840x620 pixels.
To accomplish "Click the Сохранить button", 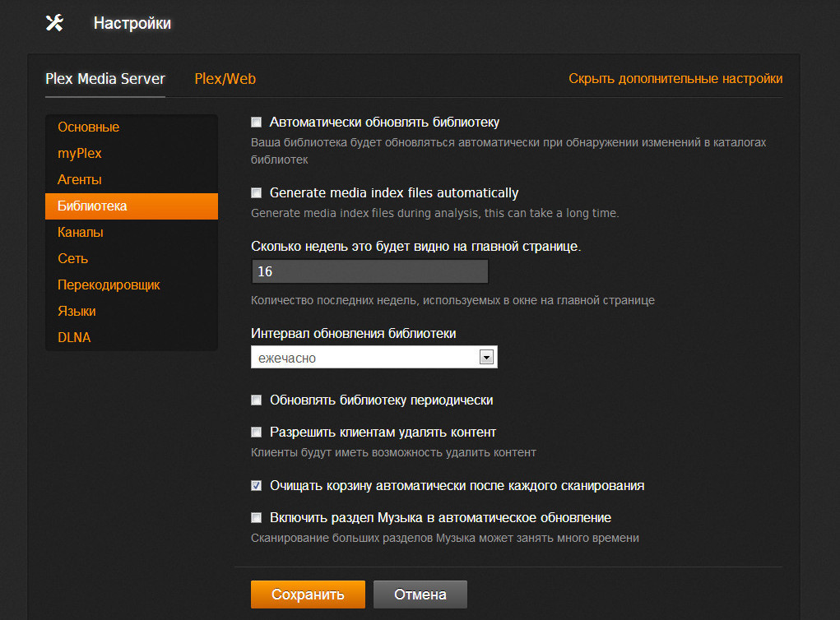I will pyautogui.click(x=308, y=595).
